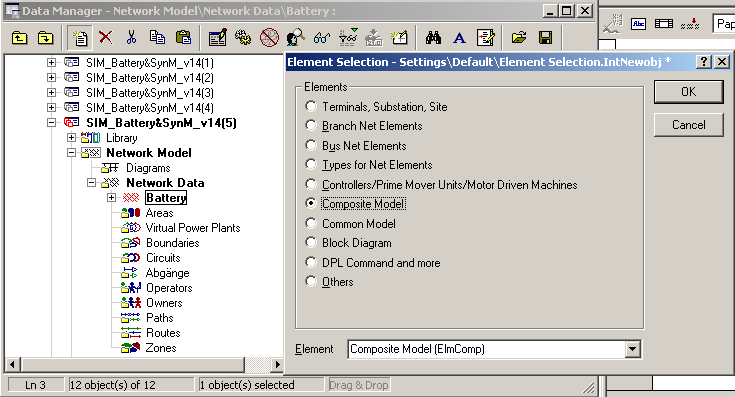
Task: Select Block Diagram radio option
Action: click(311, 242)
